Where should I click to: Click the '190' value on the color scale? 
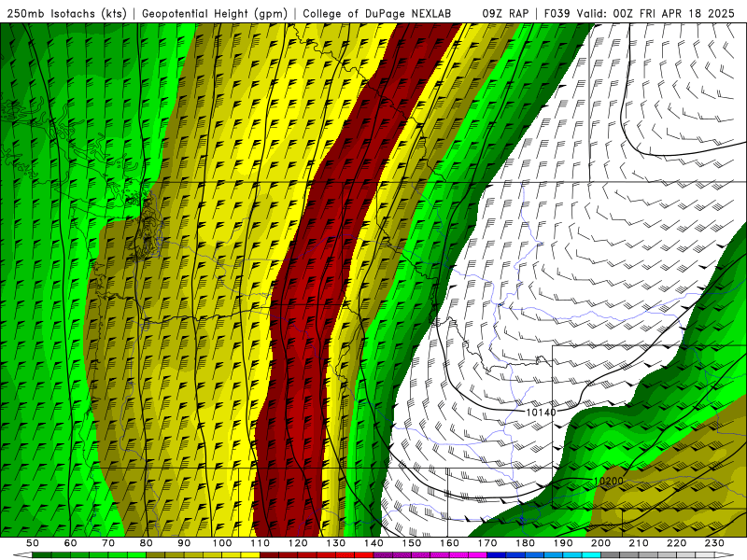click(x=564, y=543)
